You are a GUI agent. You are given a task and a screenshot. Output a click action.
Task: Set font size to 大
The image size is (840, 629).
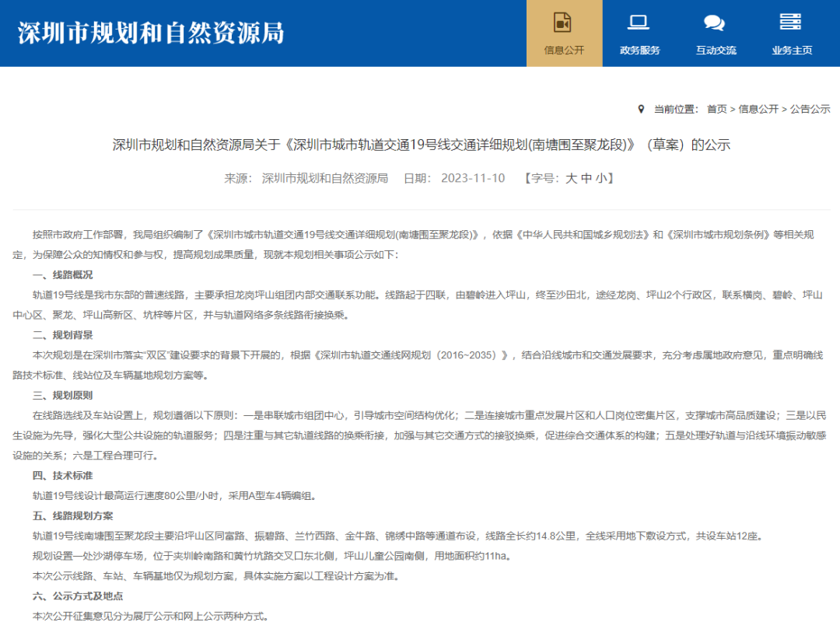tap(571, 178)
